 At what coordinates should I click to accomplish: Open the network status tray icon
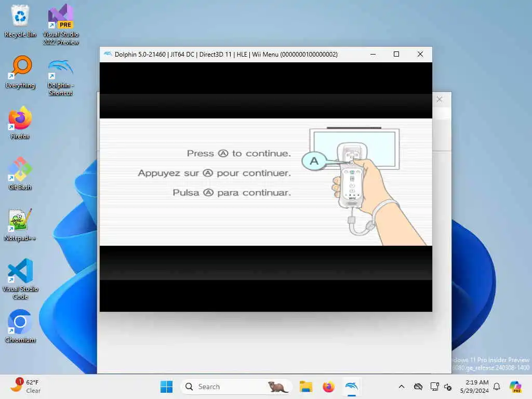[435, 387]
